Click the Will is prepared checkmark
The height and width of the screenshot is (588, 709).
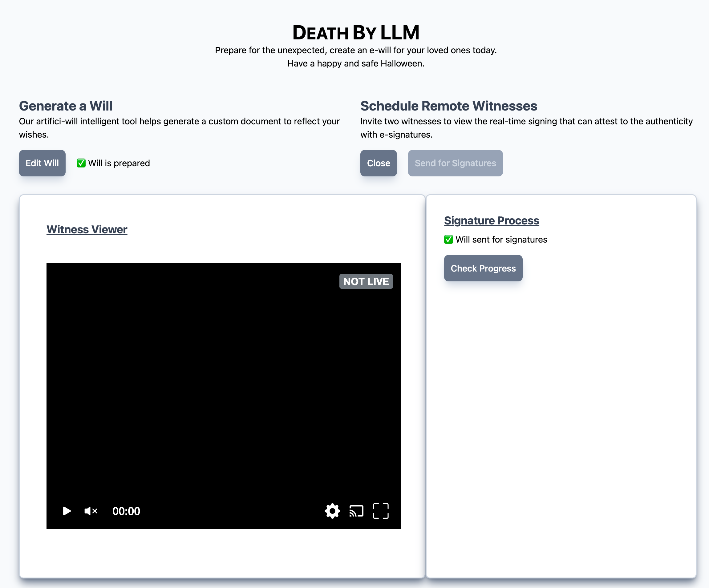(x=81, y=163)
